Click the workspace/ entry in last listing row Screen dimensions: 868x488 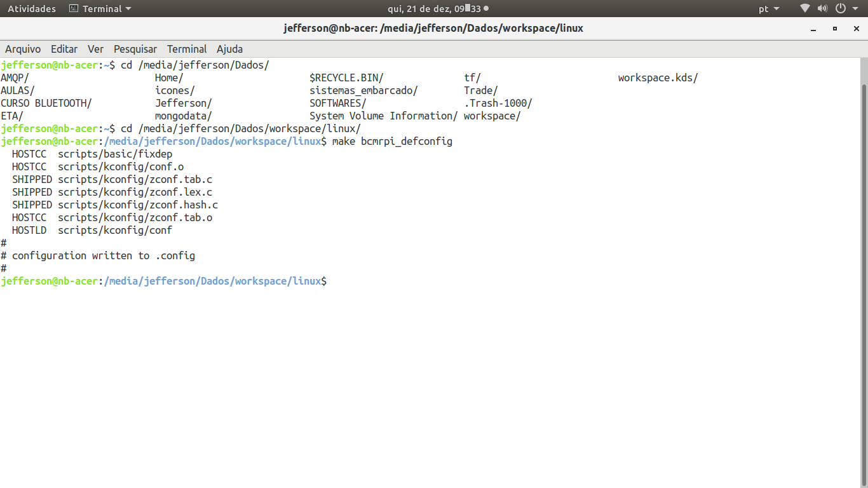click(492, 116)
